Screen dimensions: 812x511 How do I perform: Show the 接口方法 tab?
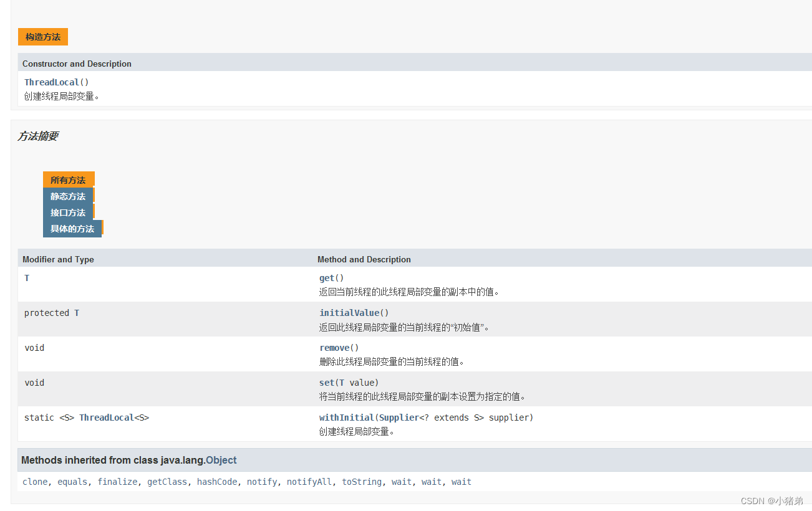[x=68, y=213]
